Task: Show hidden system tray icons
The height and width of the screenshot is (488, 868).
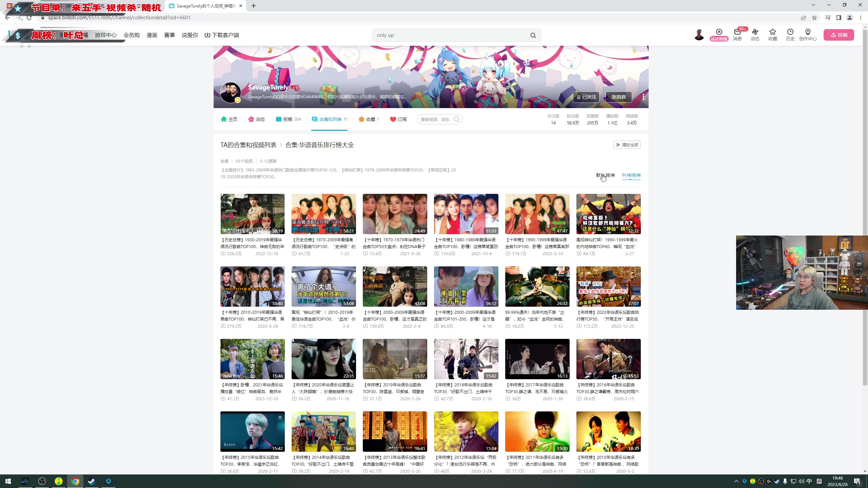Action: click(736, 481)
